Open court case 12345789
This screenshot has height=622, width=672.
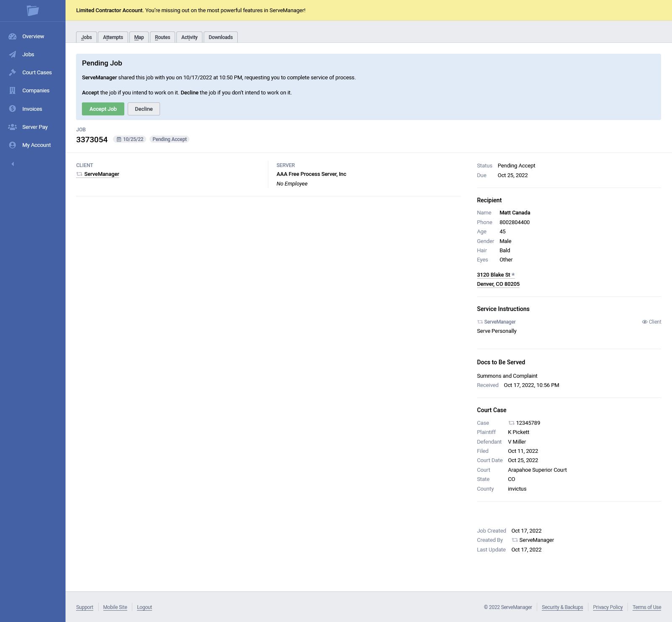(x=528, y=423)
